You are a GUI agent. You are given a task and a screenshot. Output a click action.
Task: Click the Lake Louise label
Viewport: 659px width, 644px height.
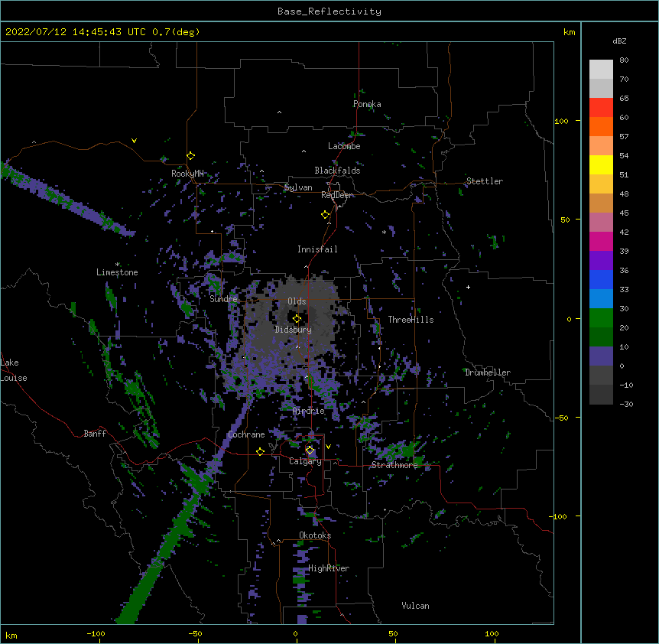click(x=14, y=370)
